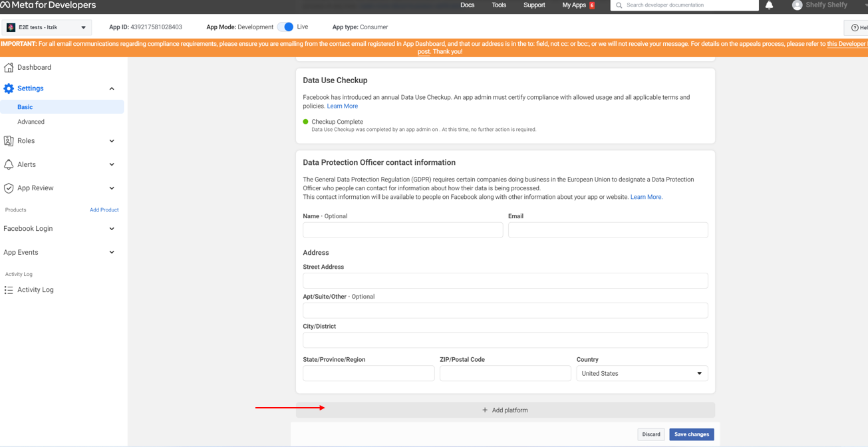The image size is (868, 447).
Task: Click the Dashboard home icon
Action: point(9,67)
